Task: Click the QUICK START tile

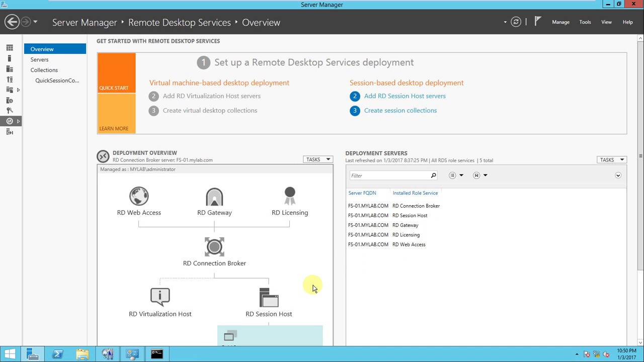Action: 116,73
